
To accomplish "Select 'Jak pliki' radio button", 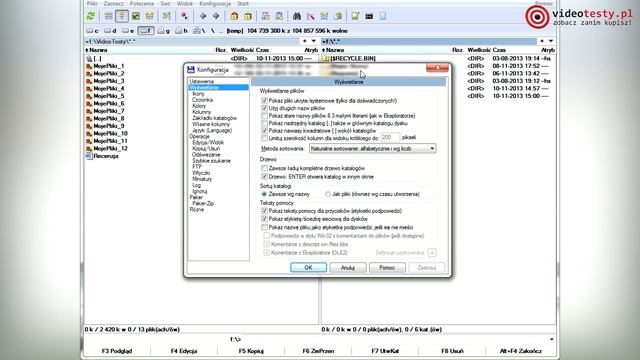I will pos(328,194).
